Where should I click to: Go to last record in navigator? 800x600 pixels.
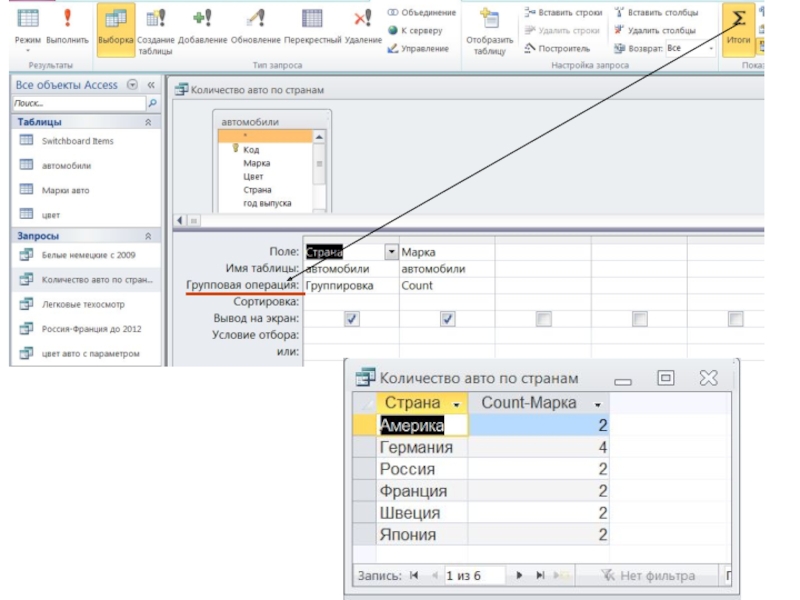[540, 576]
